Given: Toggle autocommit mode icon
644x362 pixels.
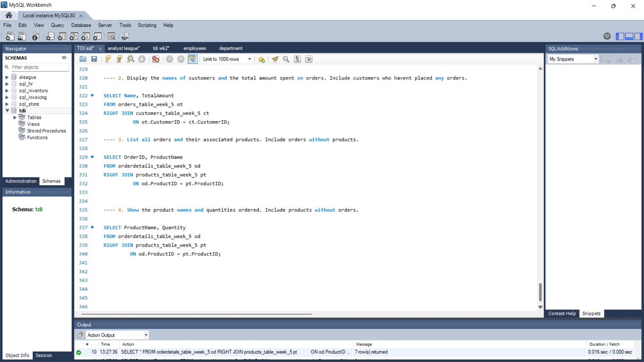Looking at the screenshot, I should (193, 59).
